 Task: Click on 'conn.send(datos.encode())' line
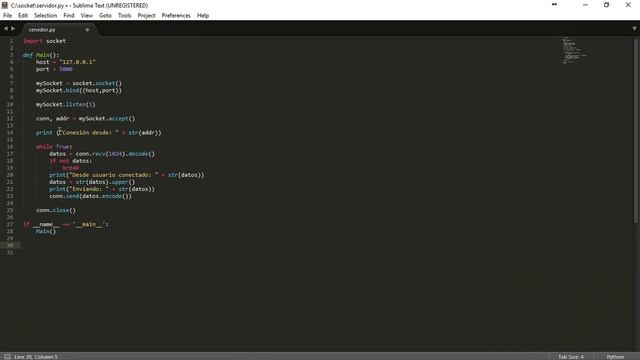click(90, 196)
